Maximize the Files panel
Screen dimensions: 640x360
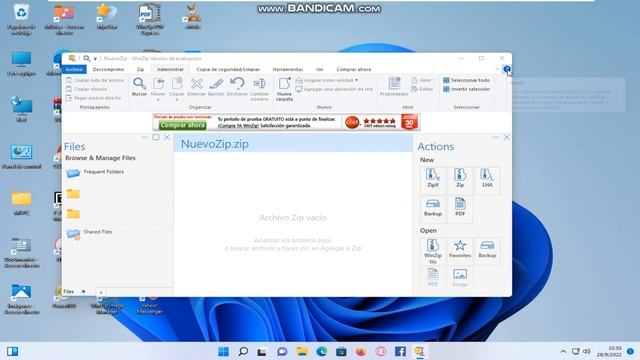click(x=156, y=138)
